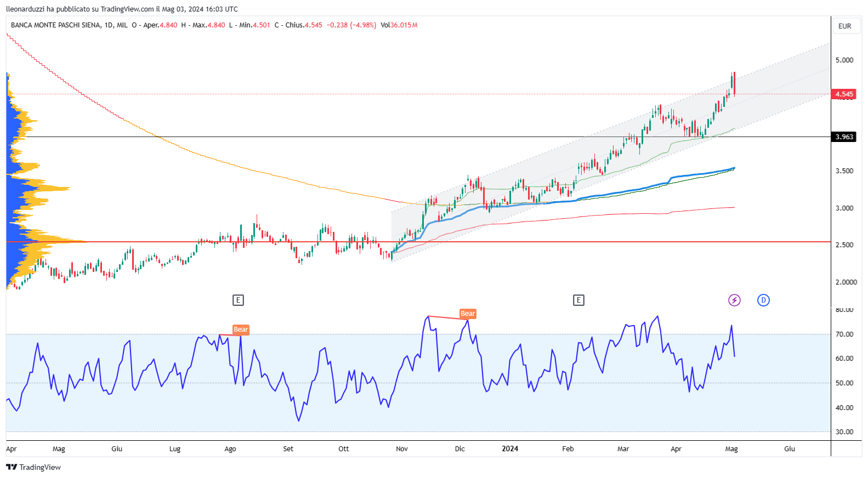Viewport: 868px width, 477px height.
Task: Click the 1D interval in chart header
Action: pos(108,25)
